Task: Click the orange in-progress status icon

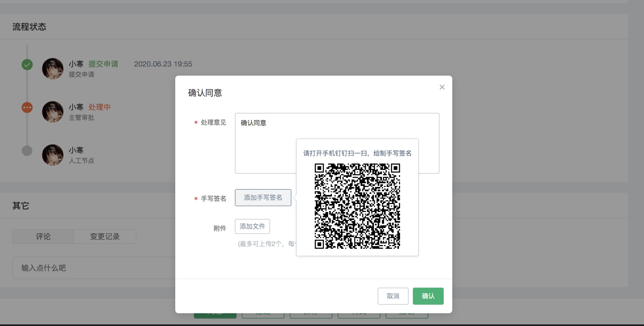Action: pos(27,108)
